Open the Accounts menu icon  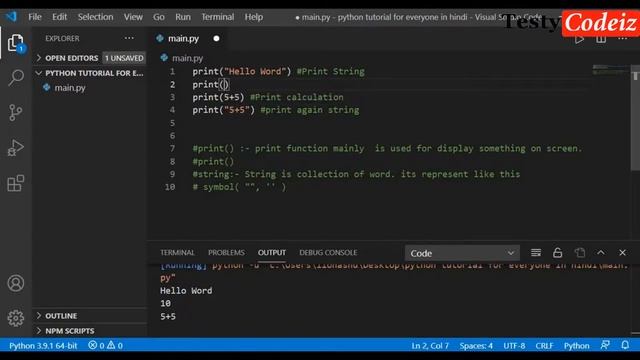click(x=16, y=283)
